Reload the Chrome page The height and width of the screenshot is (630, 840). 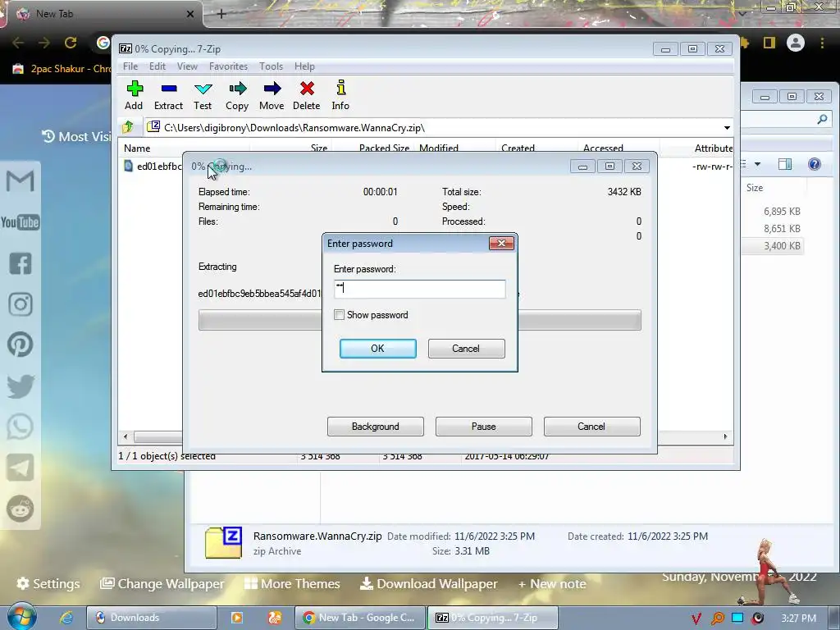tap(71, 43)
